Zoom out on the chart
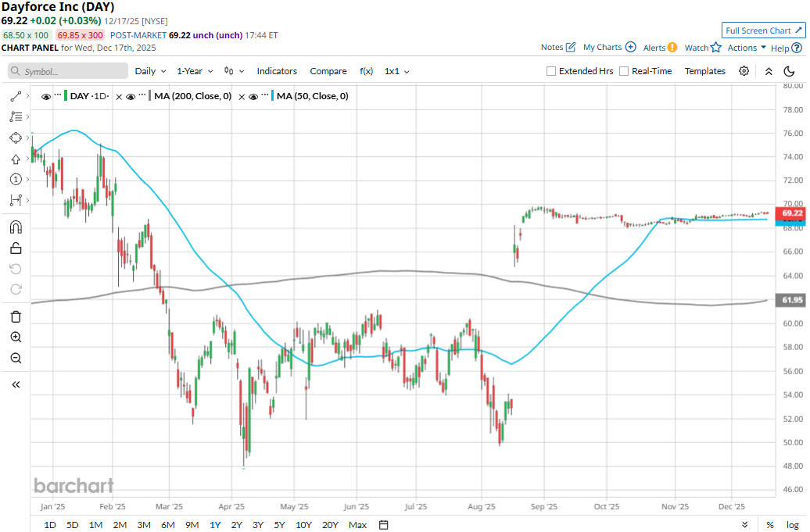 (x=16, y=358)
